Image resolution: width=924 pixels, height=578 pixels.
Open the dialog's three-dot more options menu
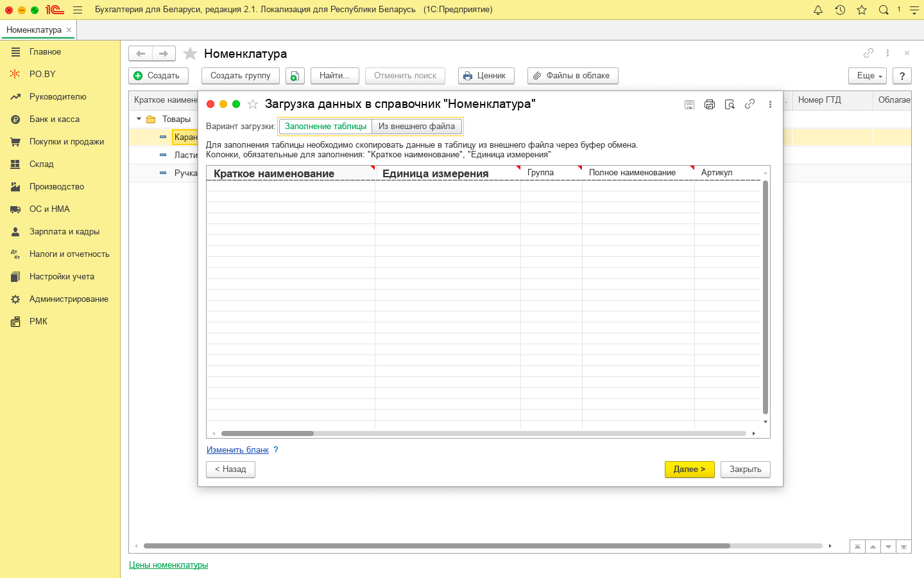(x=770, y=105)
